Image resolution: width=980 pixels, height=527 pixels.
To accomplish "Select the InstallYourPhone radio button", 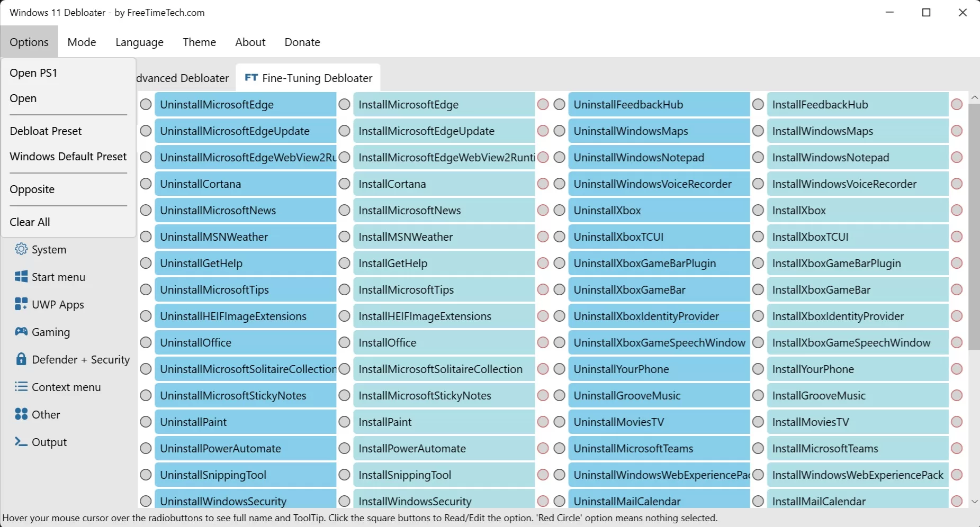I will [x=758, y=369].
